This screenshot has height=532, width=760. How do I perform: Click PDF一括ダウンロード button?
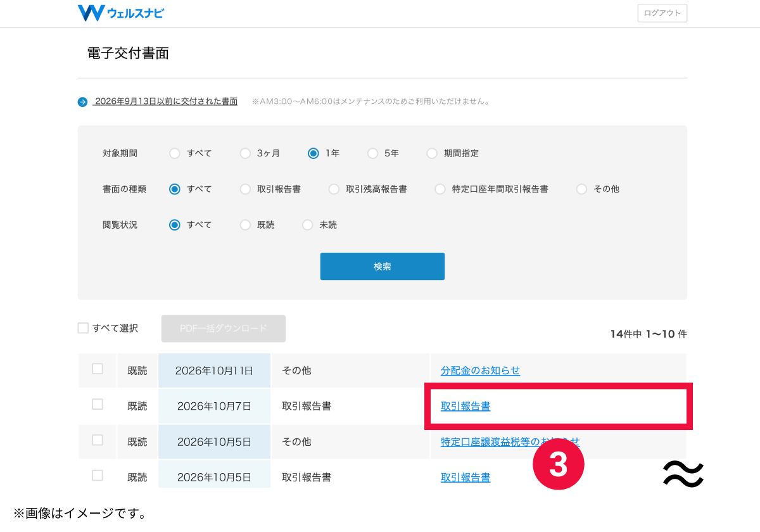click(x=224, y=329)
